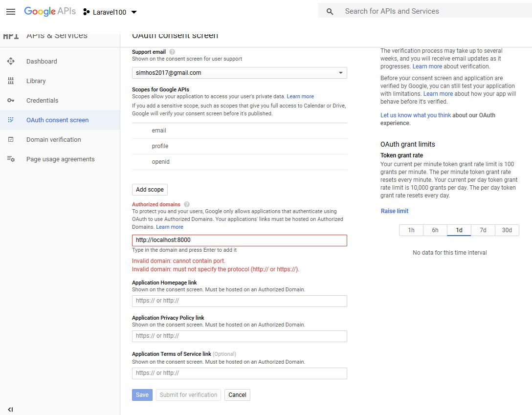The height and width of the screenshot is (415, 532).
Task: Select the 1h time interval tab
Action: coord(411,230)
